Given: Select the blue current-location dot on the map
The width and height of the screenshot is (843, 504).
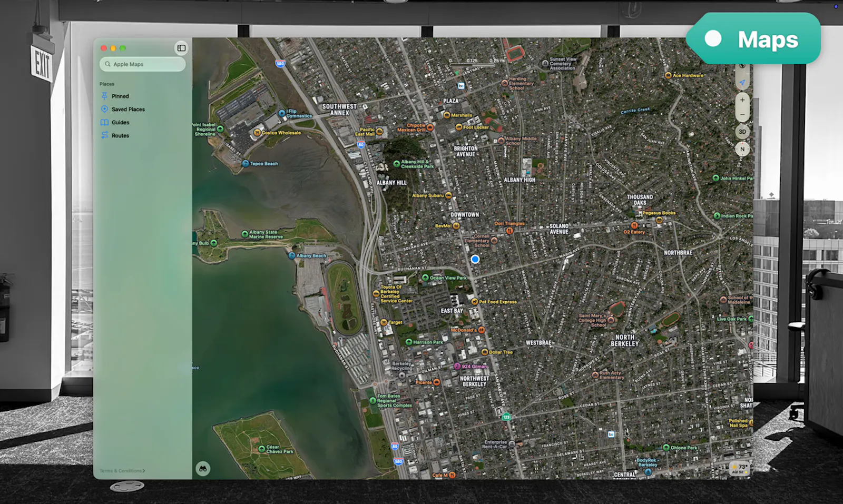Looking at the screenshot, I should [475, 259].
